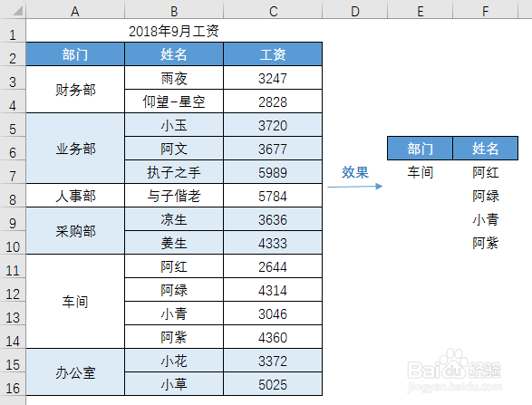This screenshot has height=405, width=532.
Task: Select cell 人事部
Action: (x=75, y=196)
